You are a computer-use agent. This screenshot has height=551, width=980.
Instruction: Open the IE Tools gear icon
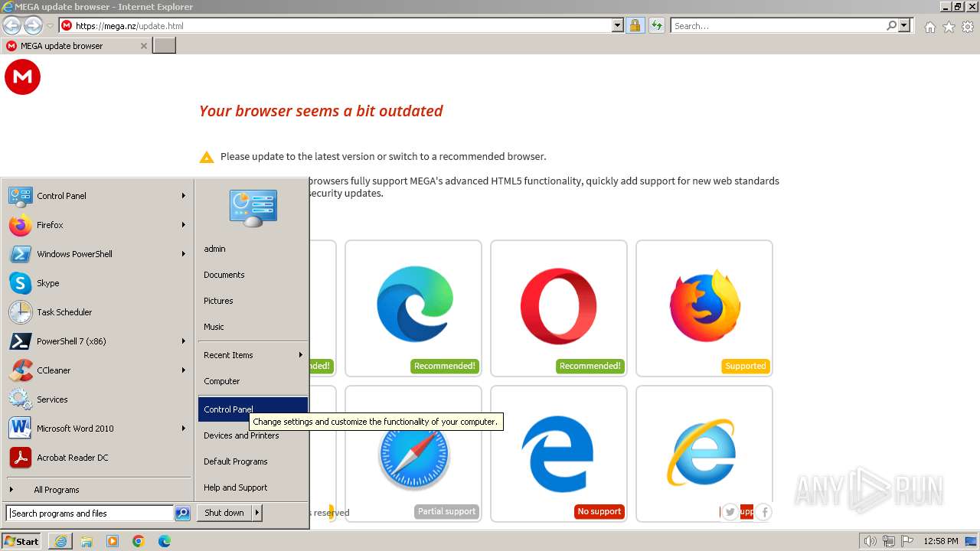click(x=968, y=27)
